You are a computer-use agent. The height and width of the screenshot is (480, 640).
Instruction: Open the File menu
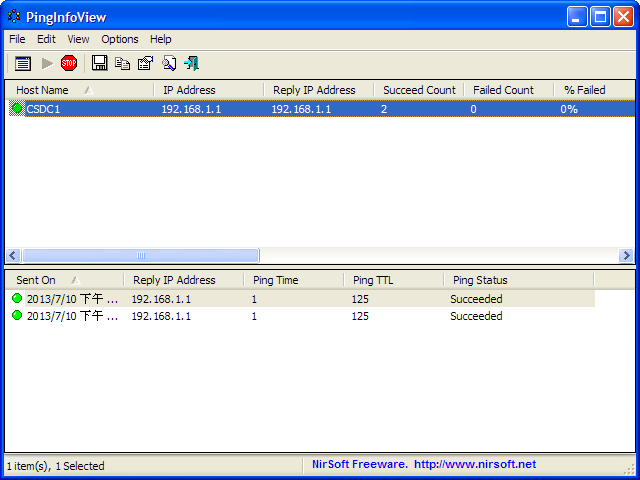click(x=17, y=39)
